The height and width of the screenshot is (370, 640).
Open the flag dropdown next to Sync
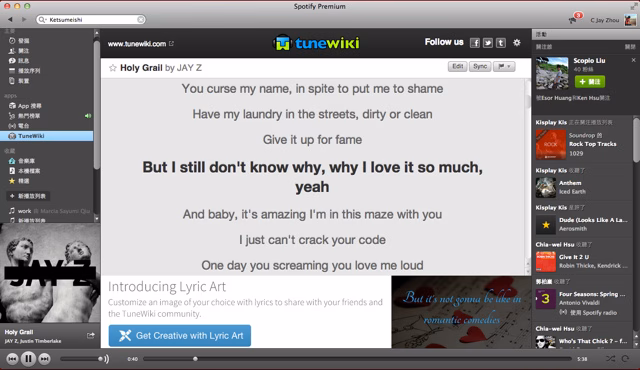tap(504, 66)
